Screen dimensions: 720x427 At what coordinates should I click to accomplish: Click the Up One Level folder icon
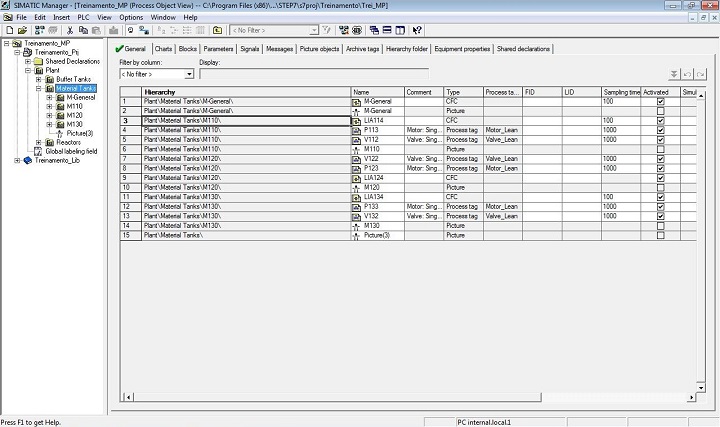(x=218, y=30)
